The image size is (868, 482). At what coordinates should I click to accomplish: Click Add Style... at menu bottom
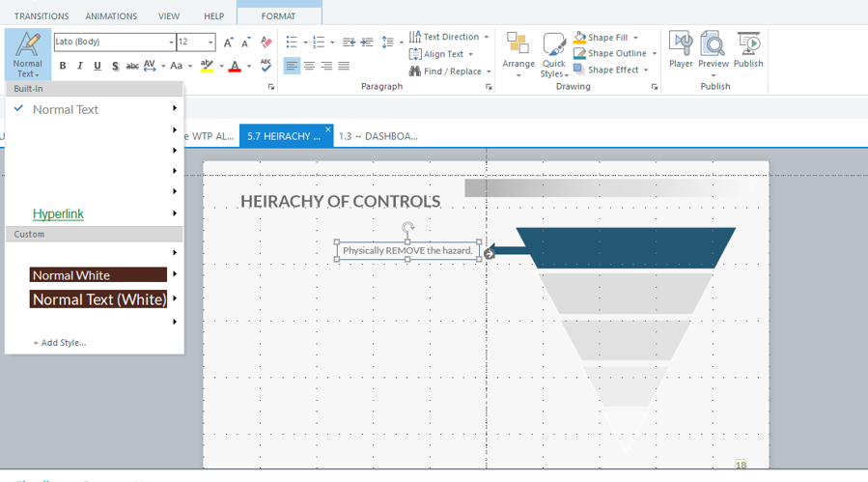coord(60,343)
